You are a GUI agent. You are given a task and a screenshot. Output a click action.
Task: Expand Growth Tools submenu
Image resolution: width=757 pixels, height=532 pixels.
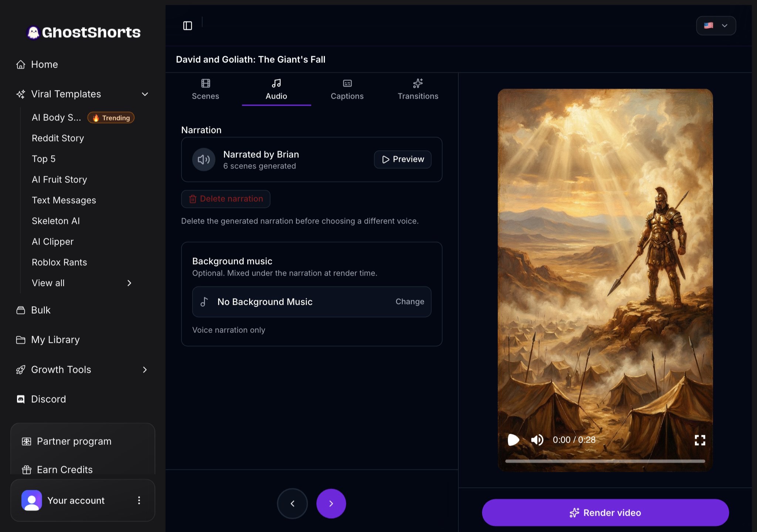pyautogui.click(x=145, y=369)
